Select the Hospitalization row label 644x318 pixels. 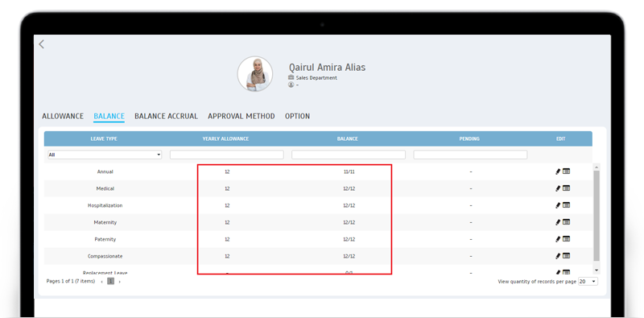point(105,205)
